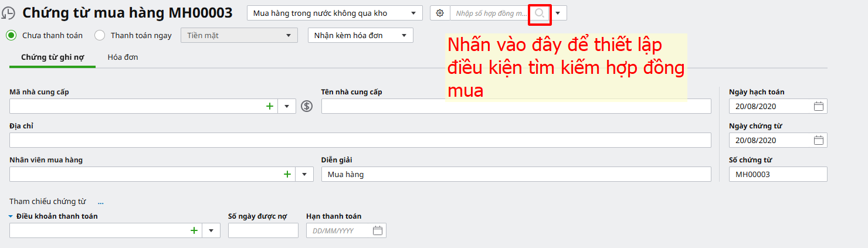The width and height of the screenshot is (868, 248).
Task: Click the Tham chiếu chứng từ ellipsis
Action: coord(100,202)
